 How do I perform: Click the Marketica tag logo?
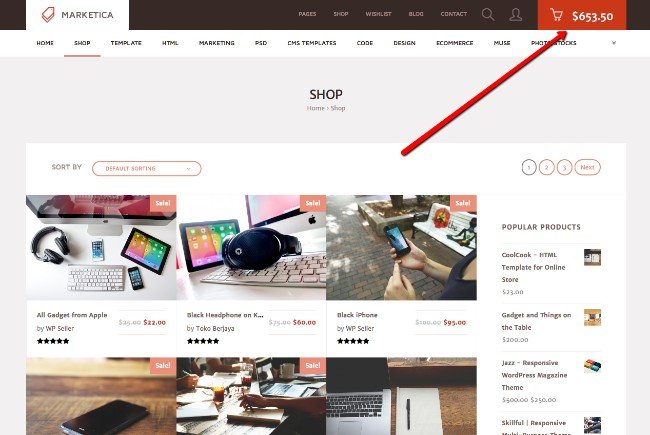coord(48,15)
